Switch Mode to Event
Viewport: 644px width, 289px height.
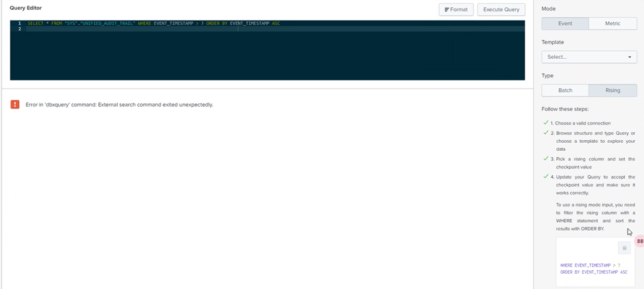tap(565, 23)
